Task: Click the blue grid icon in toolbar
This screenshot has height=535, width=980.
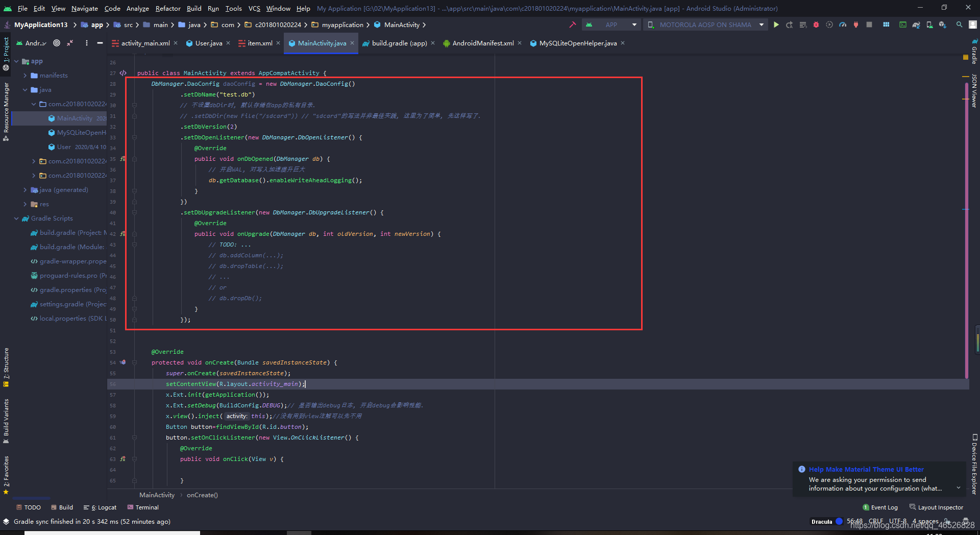Action: click(x=886, y=25)
